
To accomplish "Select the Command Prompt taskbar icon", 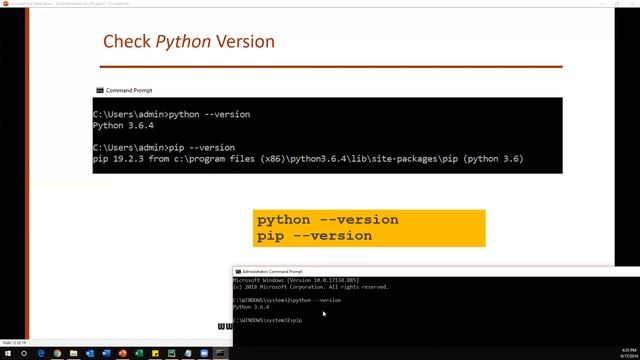I will coord(220,353).
